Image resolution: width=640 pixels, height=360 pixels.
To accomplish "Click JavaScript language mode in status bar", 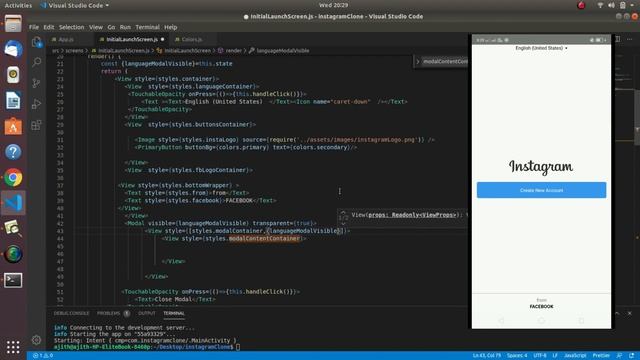I will [575, 356].
